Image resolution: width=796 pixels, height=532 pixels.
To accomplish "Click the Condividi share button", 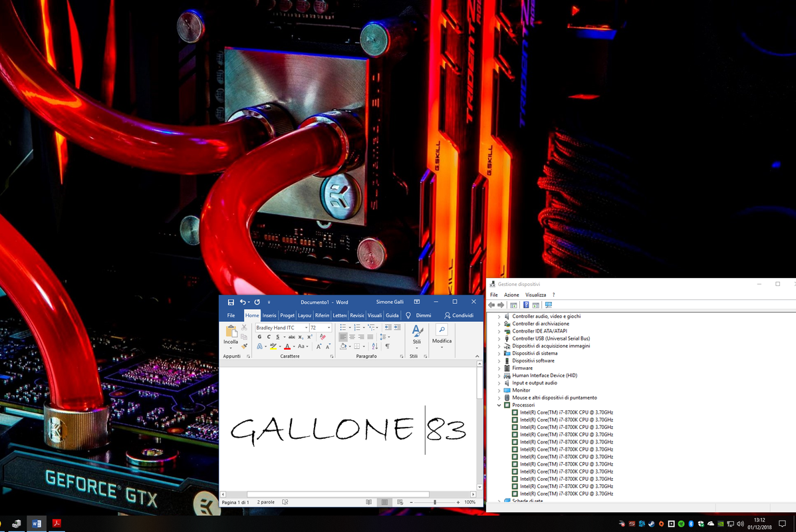I will point(459,315).
